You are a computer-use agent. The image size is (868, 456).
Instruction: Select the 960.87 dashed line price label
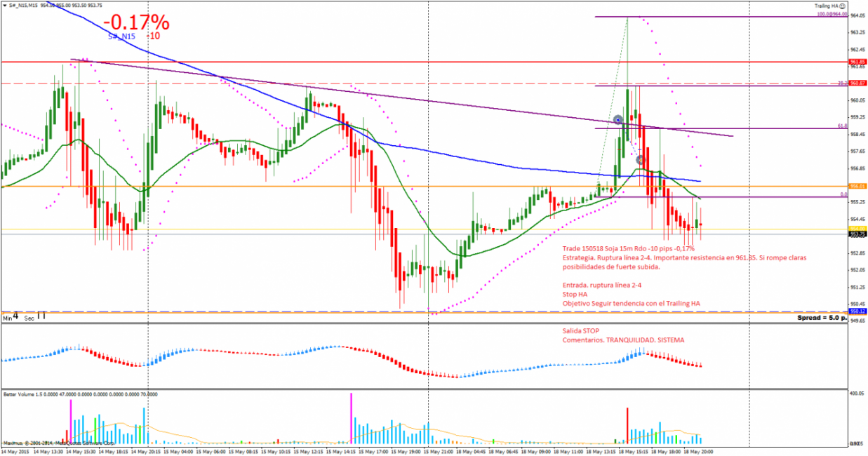coord(857,83)
